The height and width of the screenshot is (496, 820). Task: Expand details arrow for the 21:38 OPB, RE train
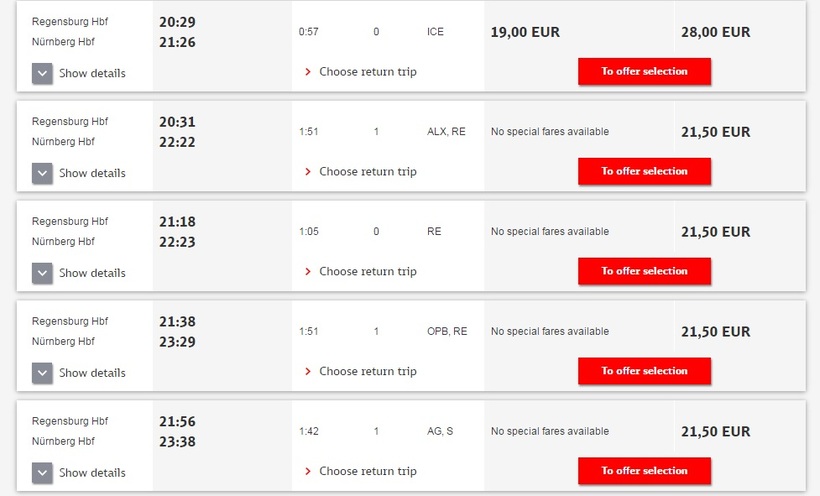click(42, 373)
